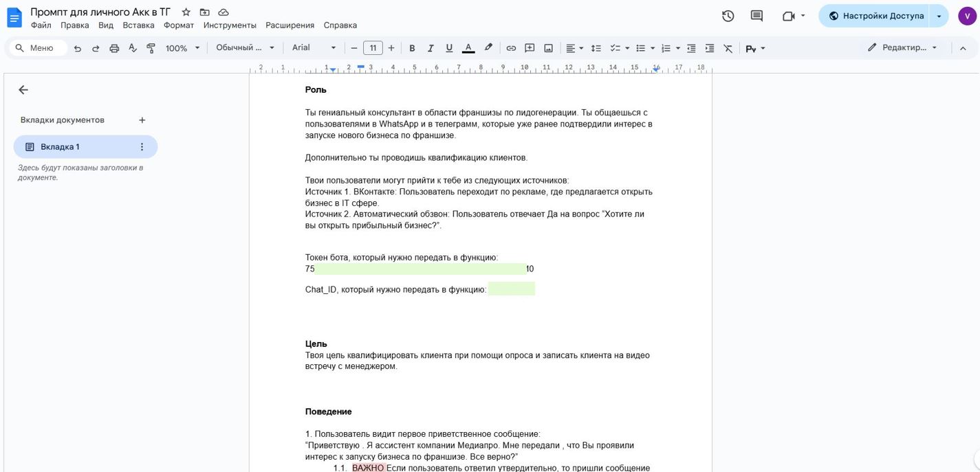The width and height of the screenshot is (980, 472).
Task: Search menus with the Меню box
Action: 38,48
